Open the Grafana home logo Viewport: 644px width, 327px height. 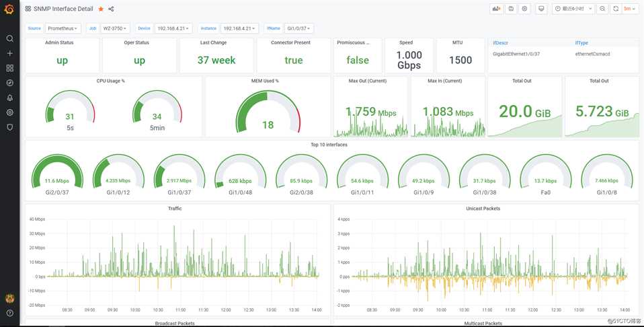click(x=9, y=9)
